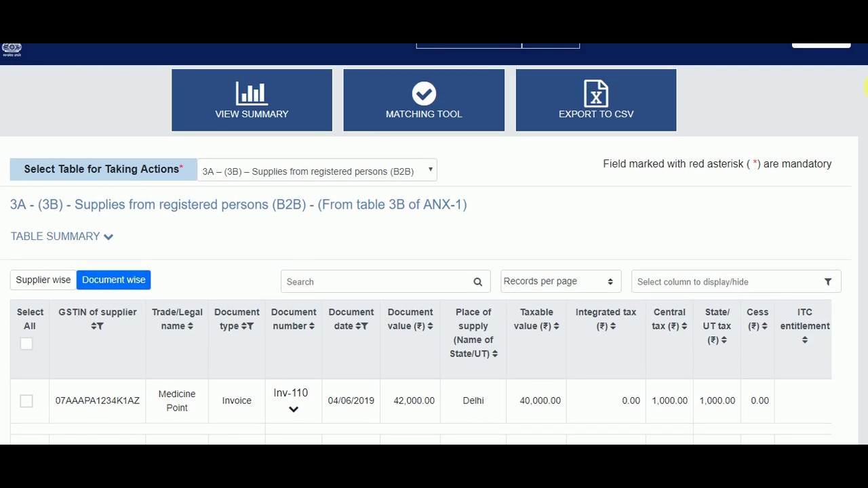Open the Select Table for Taking Actions dropdown
The height and width of the screenshot is (488, 868).
tap(317, 171)
